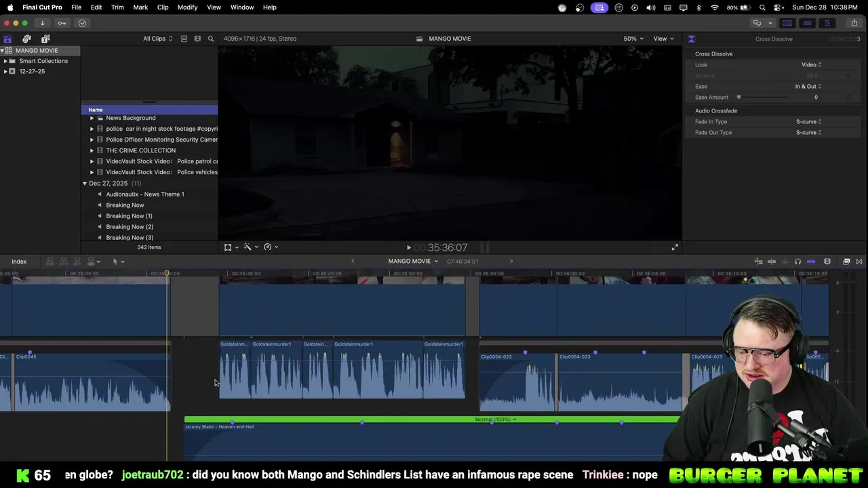Toggle the Timeline panel visibility button

(807, 23)
